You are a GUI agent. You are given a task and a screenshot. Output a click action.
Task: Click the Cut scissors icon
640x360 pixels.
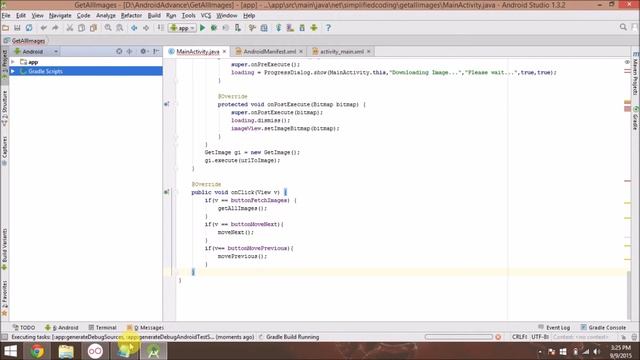pos(70,28)
